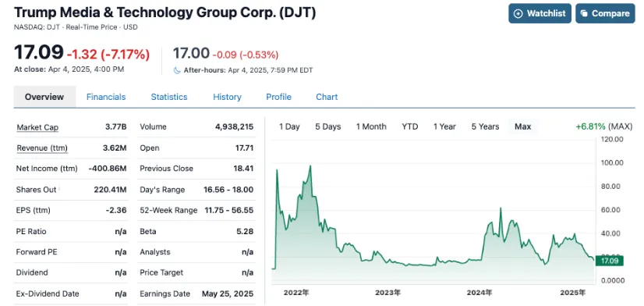The image size is (644, 306).
Task: Set chart range to 1 Day
Action: tap(289, 126)
